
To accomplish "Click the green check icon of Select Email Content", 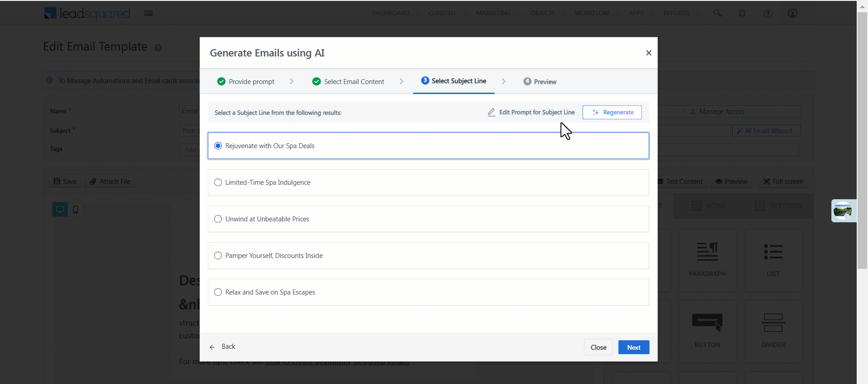I will [x=316, y=81].
